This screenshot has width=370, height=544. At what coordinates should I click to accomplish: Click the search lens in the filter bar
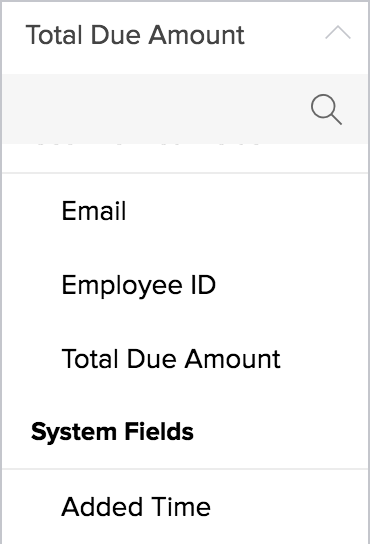pyautogui.click(x=326, y=109)
